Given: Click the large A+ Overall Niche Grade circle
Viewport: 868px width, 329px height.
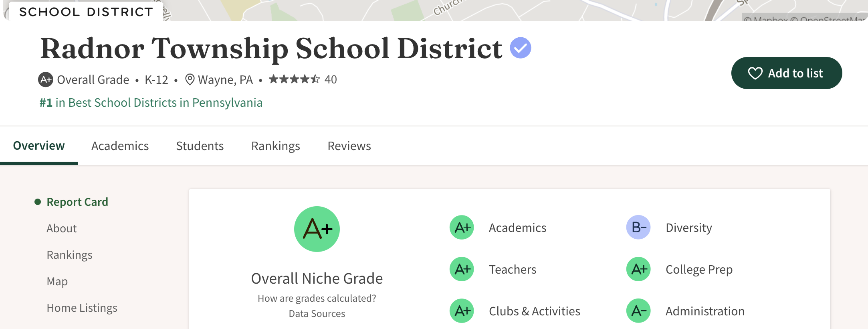Looking at the screenshot, I should click(x=317, y=229).
